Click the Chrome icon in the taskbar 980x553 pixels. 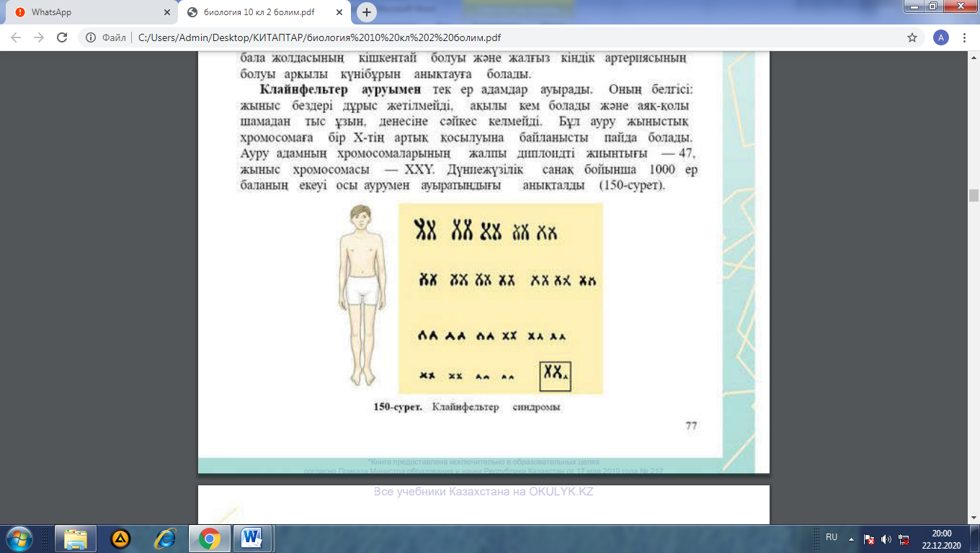[210, 539]
